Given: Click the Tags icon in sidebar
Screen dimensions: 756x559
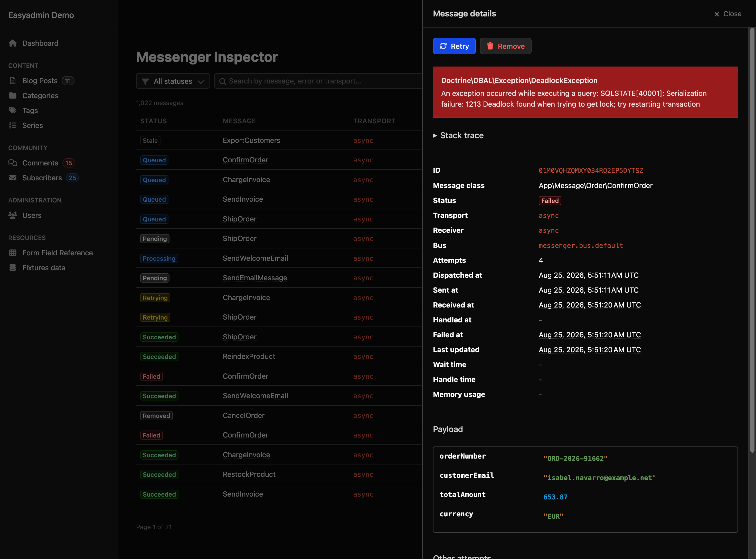Looking at the screenshot, I should tap(13, 110).
